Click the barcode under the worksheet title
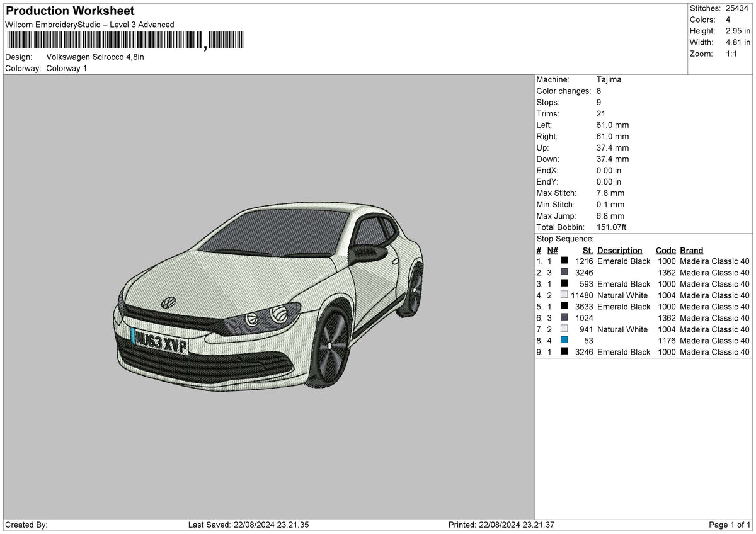This screenshot has height=534, width=756. (x=124, y=41)
